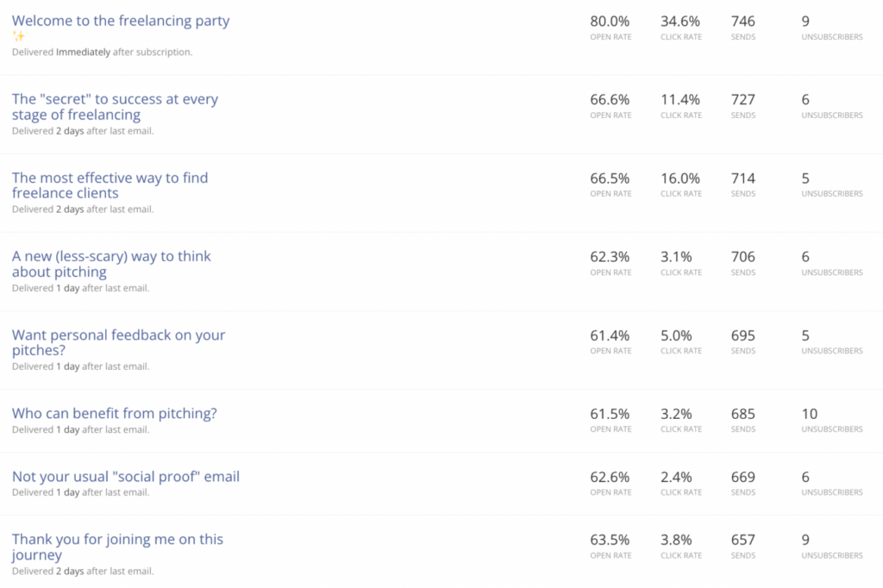Image resolution: width=883 pixels, height=588 pixels.
Task: Click the 5.0% click rate value
Action: (677, 335)
